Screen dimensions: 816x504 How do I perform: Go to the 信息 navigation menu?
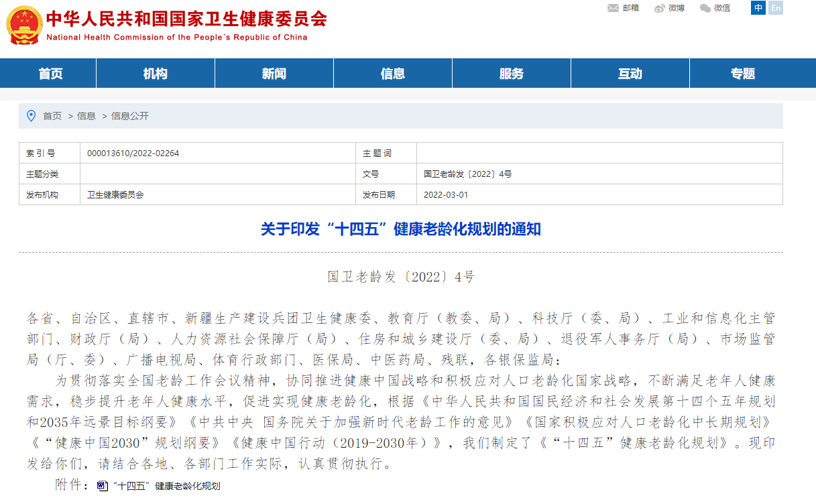(x=392, y=74)
